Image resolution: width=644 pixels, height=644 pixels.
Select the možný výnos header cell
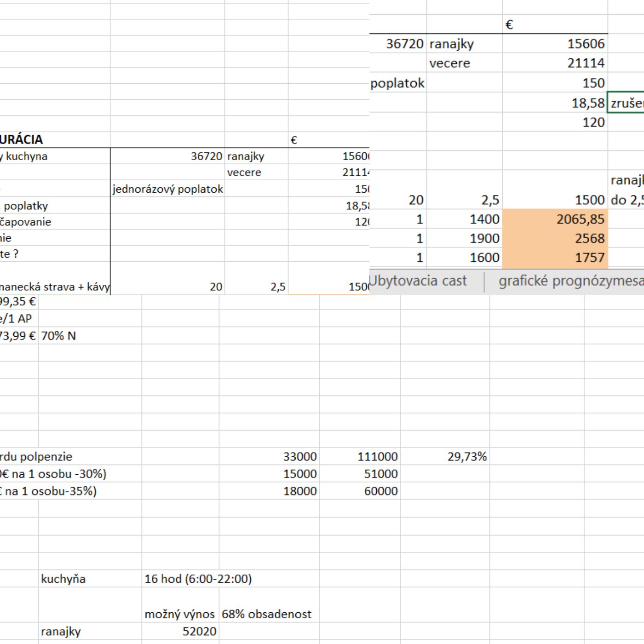point(180,614)
